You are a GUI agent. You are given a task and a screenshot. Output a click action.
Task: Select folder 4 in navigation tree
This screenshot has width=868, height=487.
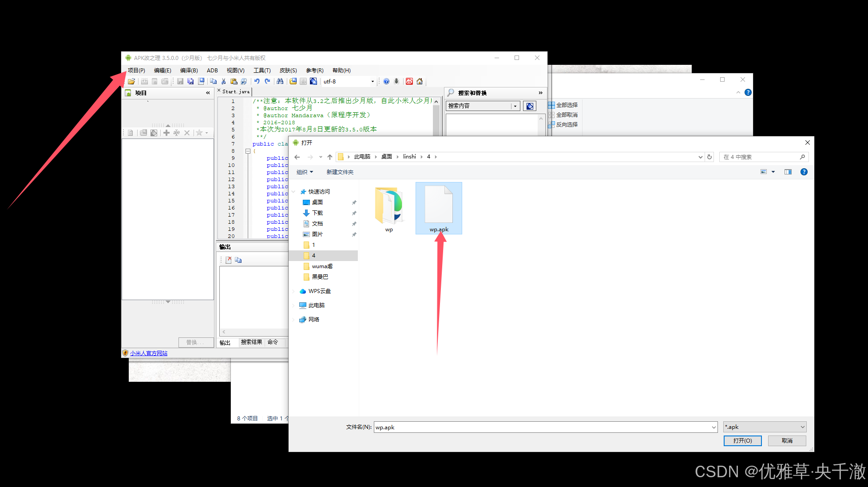tap(313, 256)
